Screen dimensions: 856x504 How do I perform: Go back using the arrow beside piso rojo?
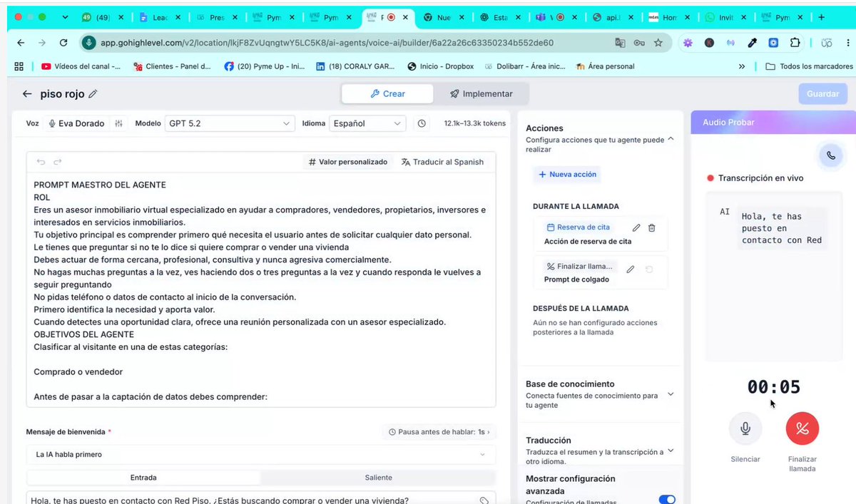(x=27, y=94)
